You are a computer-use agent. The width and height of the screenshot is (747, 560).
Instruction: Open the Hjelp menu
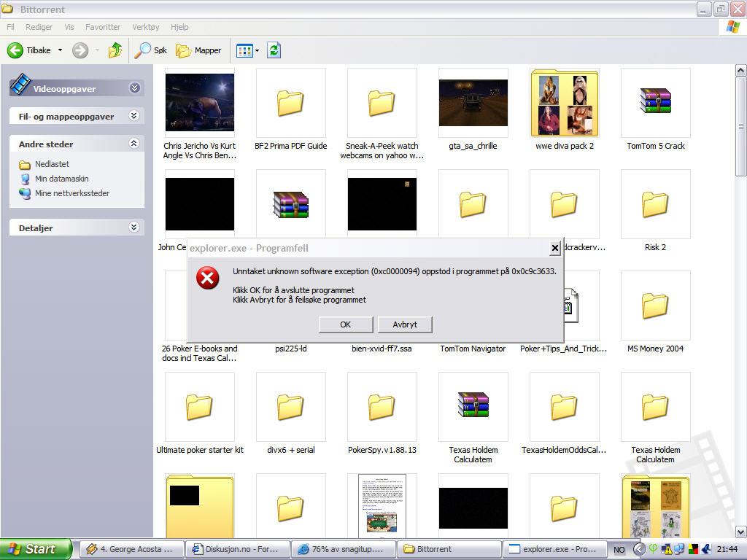(x=179, y=27)
